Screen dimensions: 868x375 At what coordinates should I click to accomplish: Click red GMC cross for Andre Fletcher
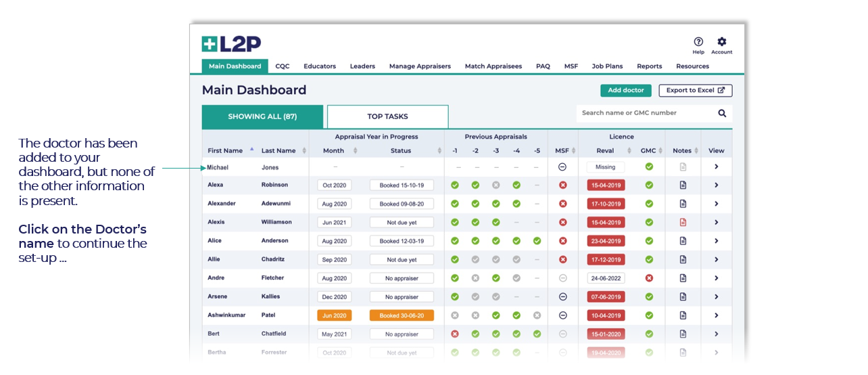(x=649, y=278)
